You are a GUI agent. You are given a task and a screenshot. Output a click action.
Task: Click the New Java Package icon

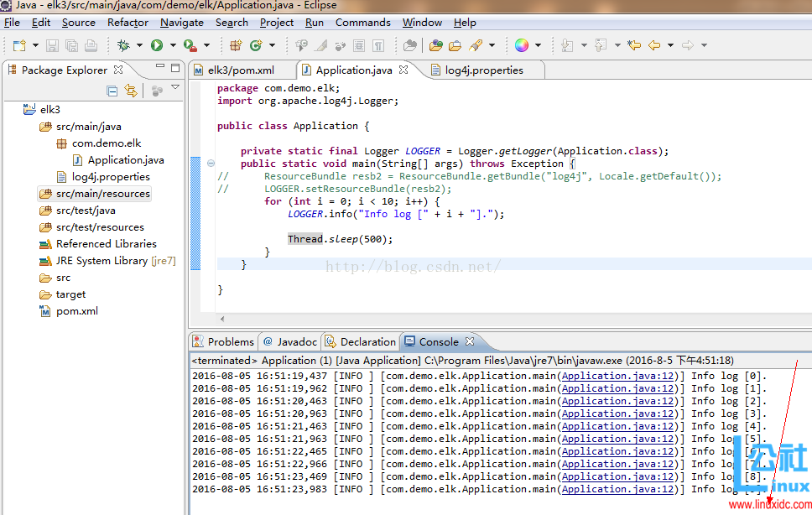tap(236, 45)
